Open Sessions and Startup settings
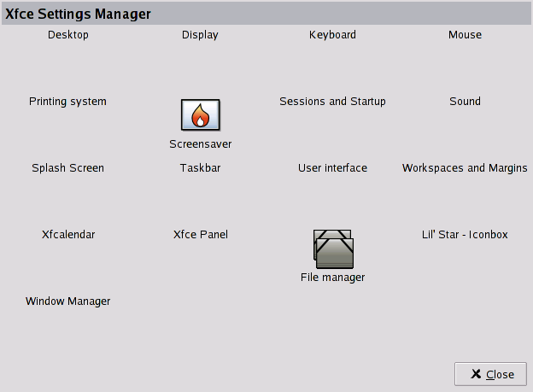Screen dimensions: 533x392 332,102
